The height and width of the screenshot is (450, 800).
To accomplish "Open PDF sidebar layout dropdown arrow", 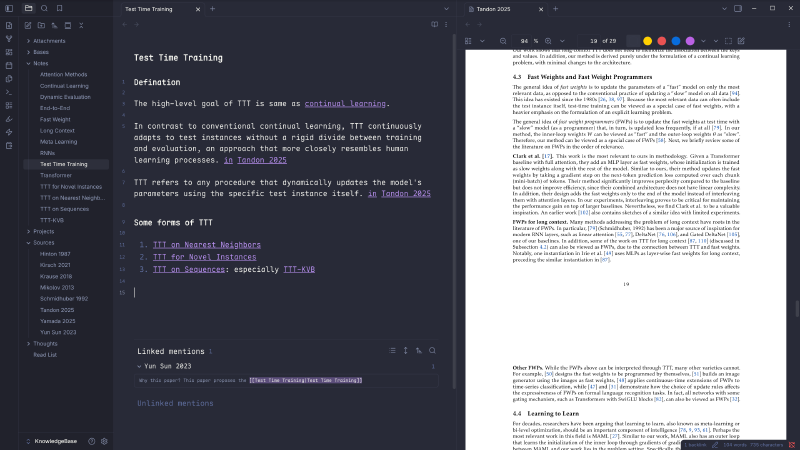I will tap(482, 41).
